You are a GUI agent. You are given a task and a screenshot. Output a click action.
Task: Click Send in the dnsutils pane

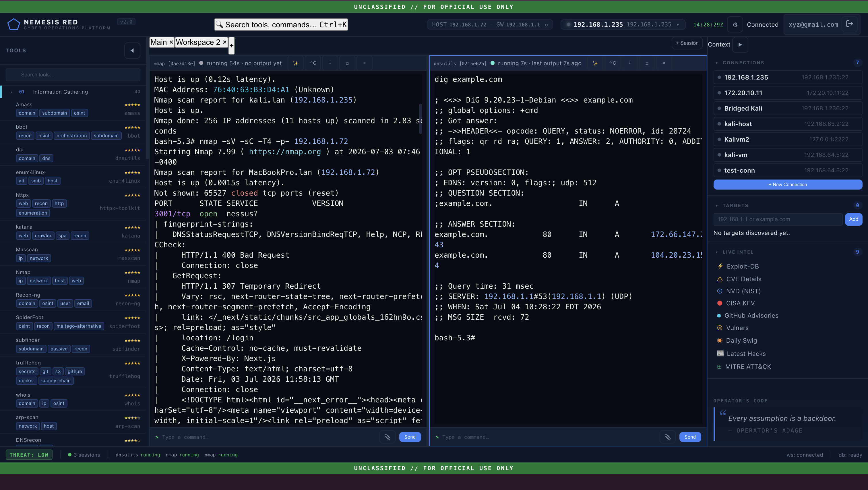point(690,437)
